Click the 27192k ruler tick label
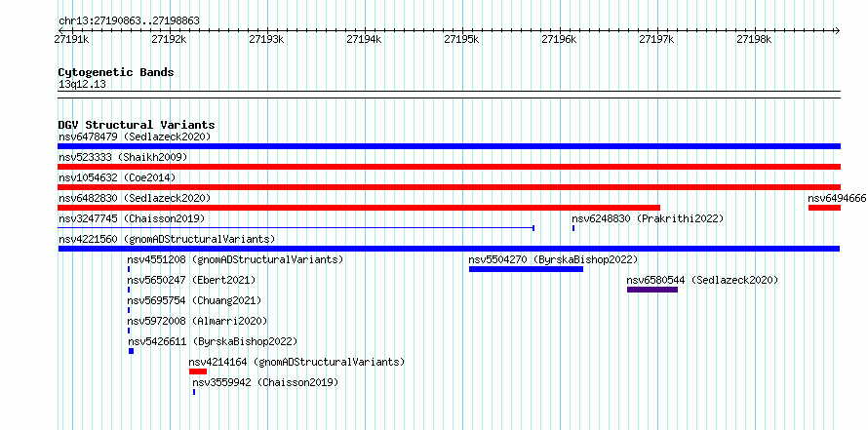The image size is (868, 430). pos(170,39)
